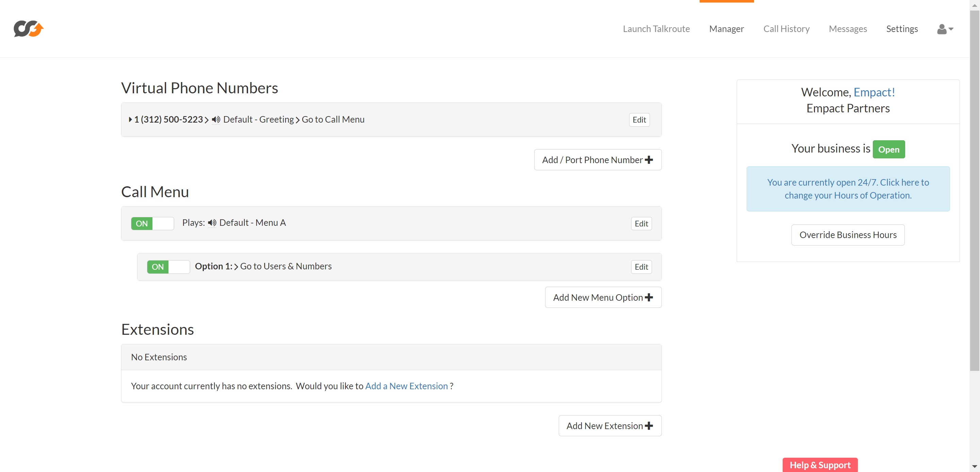Go to the Messages tab
Viewport: 980px width, 472px height.
[848, 29]
